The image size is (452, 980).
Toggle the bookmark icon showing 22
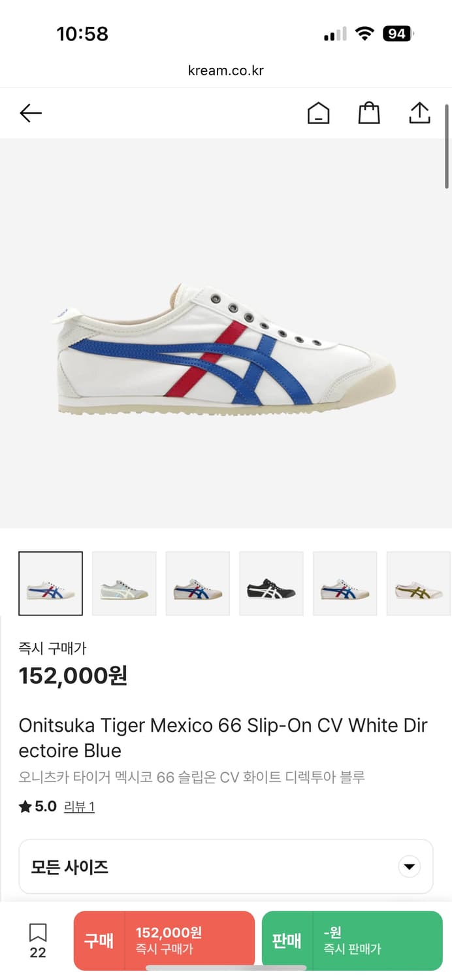(38, 941)
